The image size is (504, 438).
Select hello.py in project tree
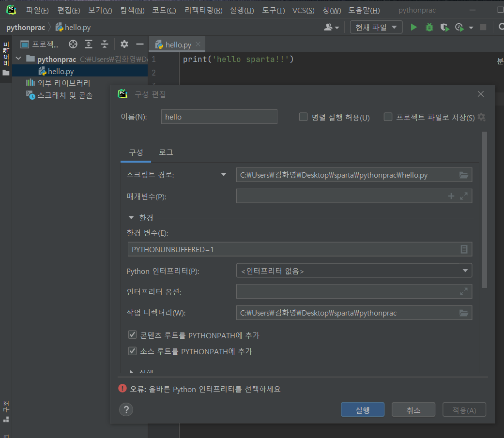click(80, 71)
